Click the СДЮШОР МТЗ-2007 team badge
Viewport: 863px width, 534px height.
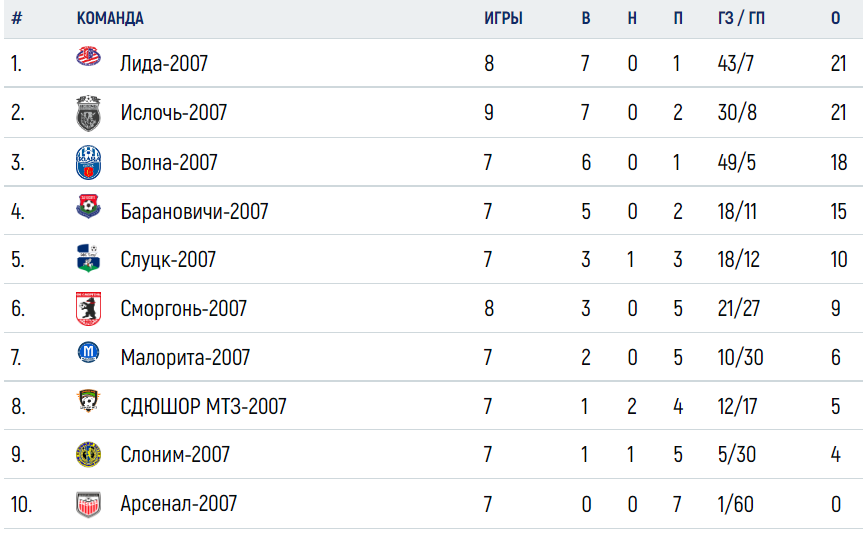pos(88,401)
